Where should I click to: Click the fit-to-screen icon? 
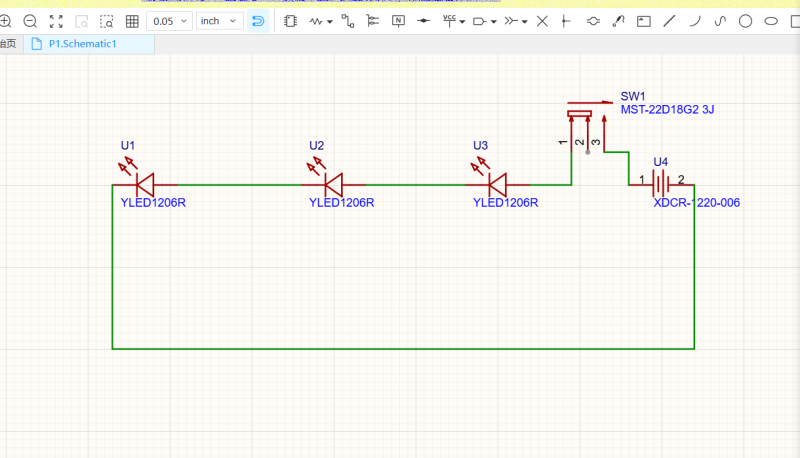56,21
